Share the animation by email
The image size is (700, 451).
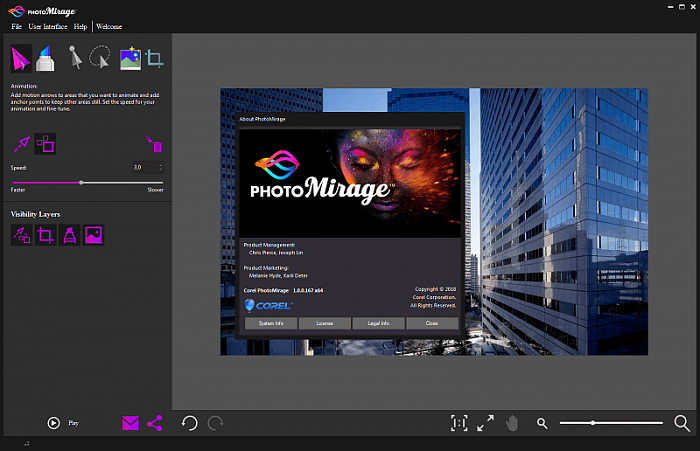[130, 423]
